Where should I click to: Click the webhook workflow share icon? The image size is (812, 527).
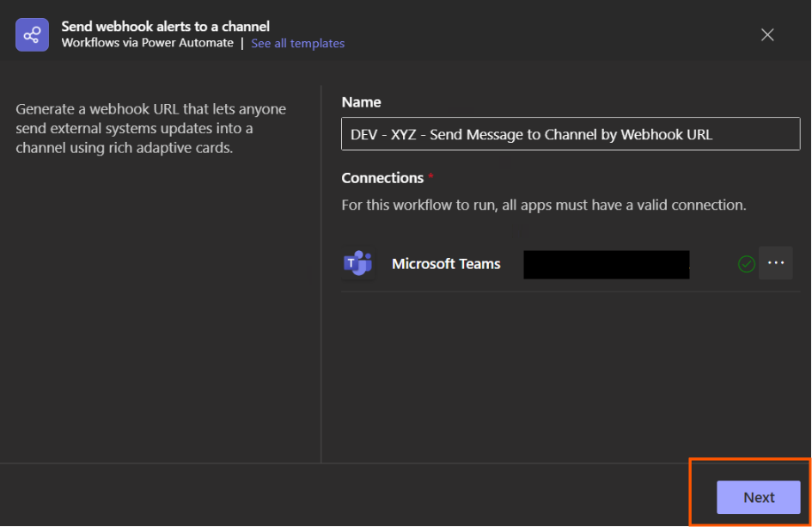pos(32,34)
